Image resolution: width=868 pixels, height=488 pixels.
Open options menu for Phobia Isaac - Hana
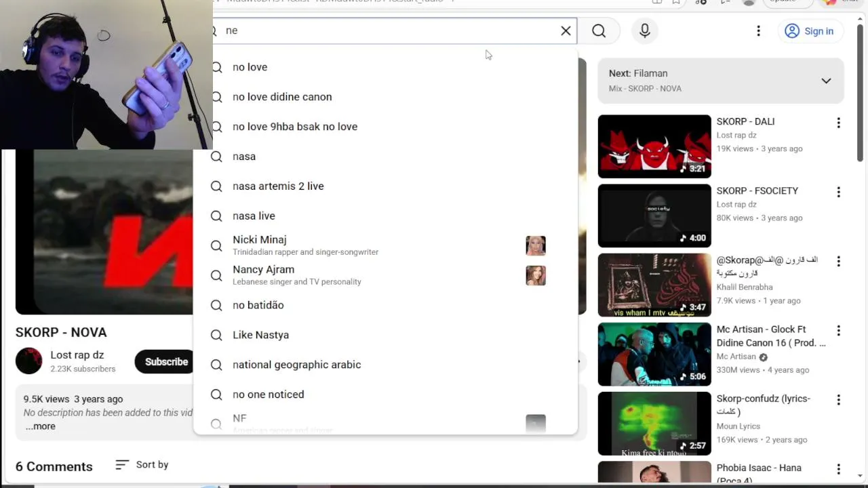pyautogui.click(x=838, y=468)
